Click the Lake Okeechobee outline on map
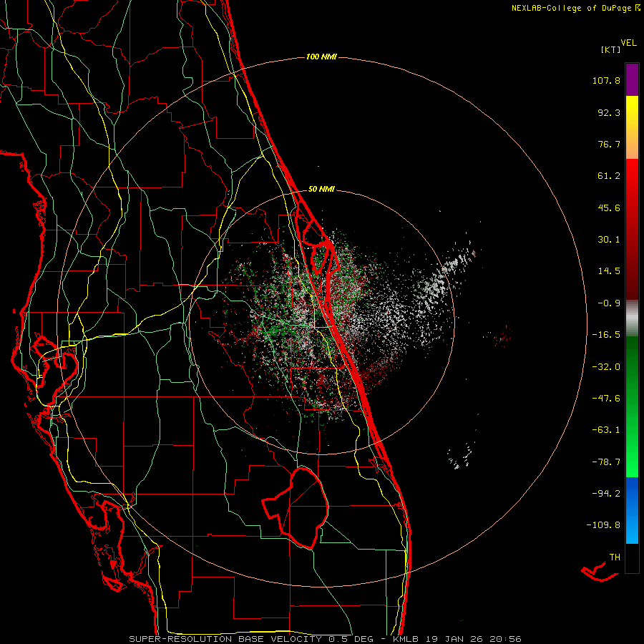The width and height of the screenshot is (644, 644). (x=296, y=508)
